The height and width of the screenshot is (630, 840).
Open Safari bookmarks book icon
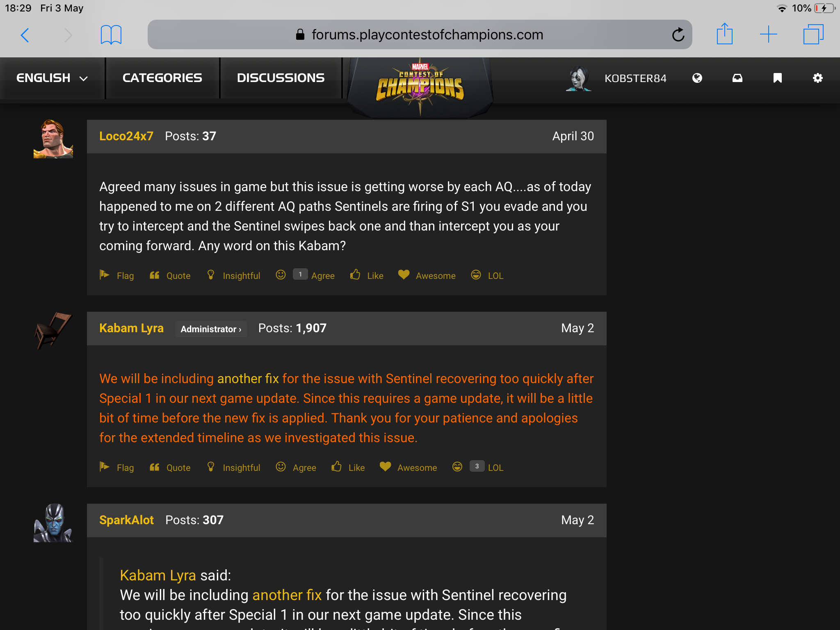[111, 34]
